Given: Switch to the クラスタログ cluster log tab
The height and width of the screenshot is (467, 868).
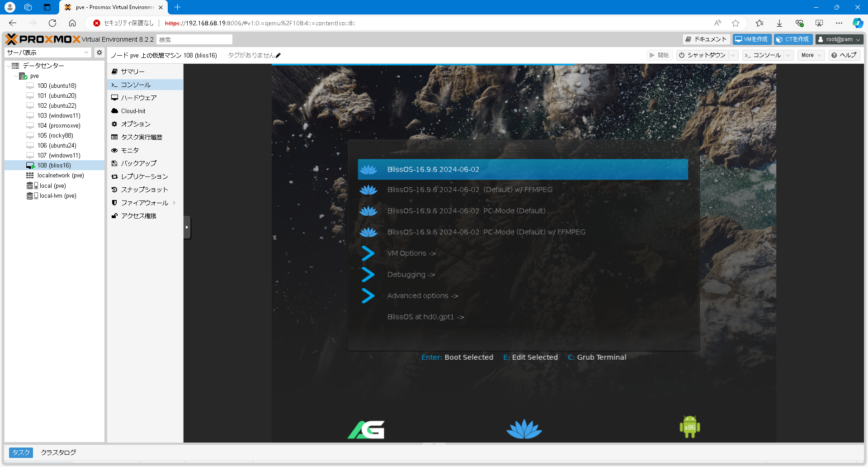Looking at the screenshot, I should click(x=58, y=453).
